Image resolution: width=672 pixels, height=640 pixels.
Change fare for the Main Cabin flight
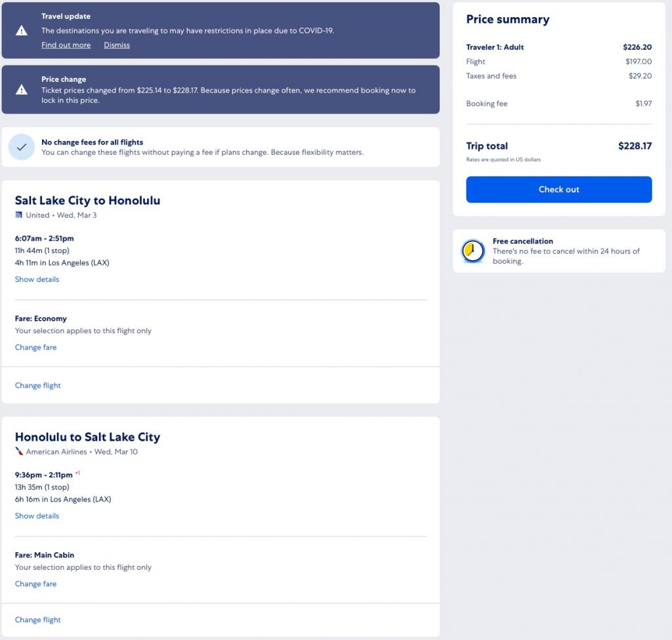pyautogui.click(x=35, y=584)
